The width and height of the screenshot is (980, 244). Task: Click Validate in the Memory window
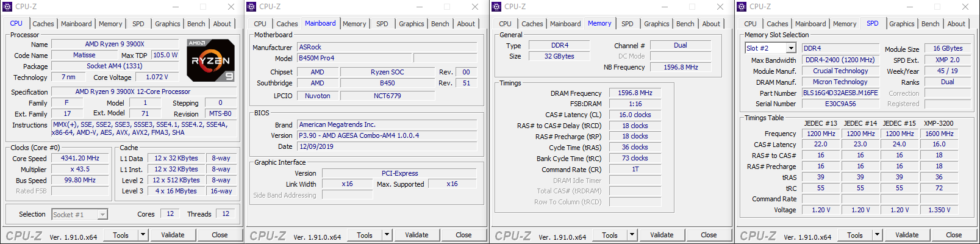coord(662,235)
